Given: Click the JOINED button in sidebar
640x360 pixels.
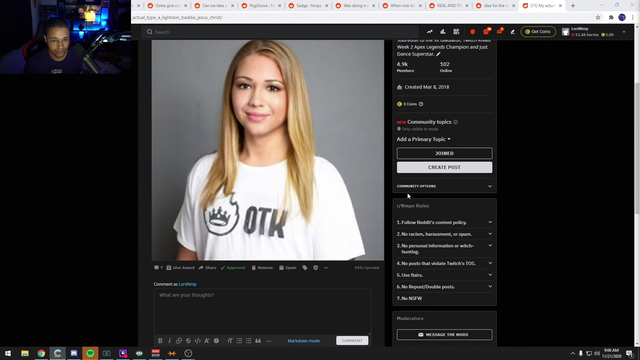Looking at the screenshot, I should point(444,153).
